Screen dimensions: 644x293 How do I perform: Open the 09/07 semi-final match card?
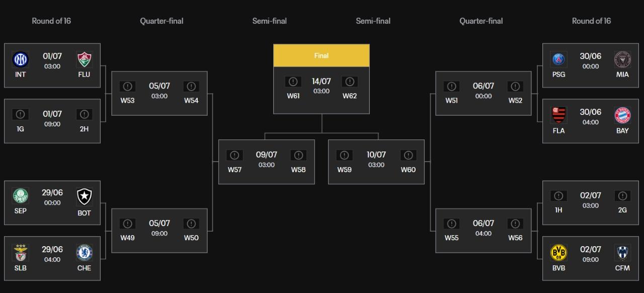pos(267,162)
